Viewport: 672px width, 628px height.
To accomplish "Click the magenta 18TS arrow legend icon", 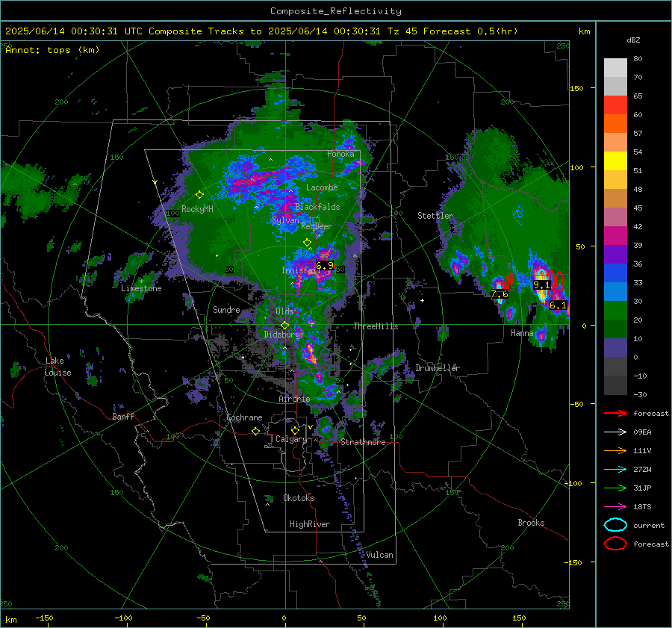I will point(615,507).
